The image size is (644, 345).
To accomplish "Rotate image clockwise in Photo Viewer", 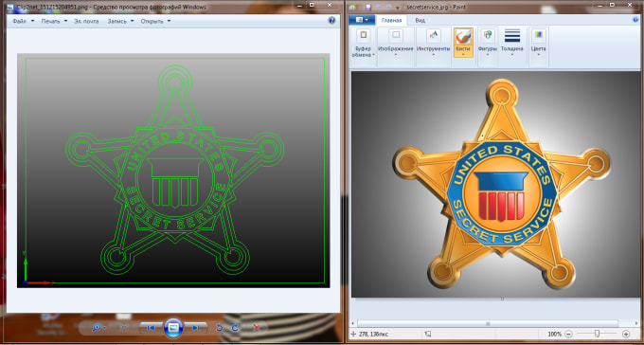I will [x=235, y=328].
